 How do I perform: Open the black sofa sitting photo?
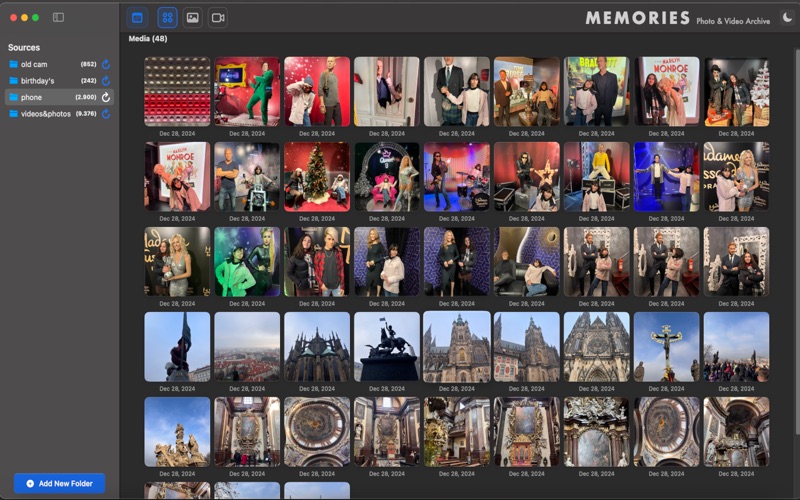coord(527,262)
